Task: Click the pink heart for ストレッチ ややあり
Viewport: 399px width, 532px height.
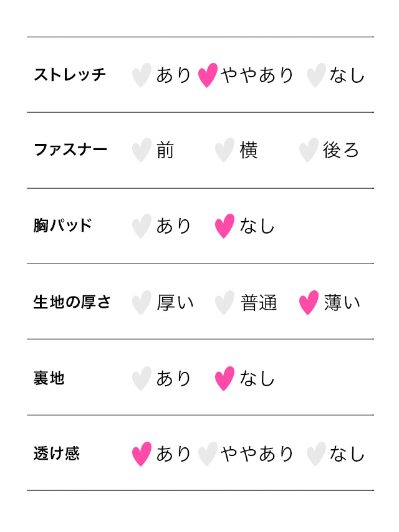Action: pos(208,75)
